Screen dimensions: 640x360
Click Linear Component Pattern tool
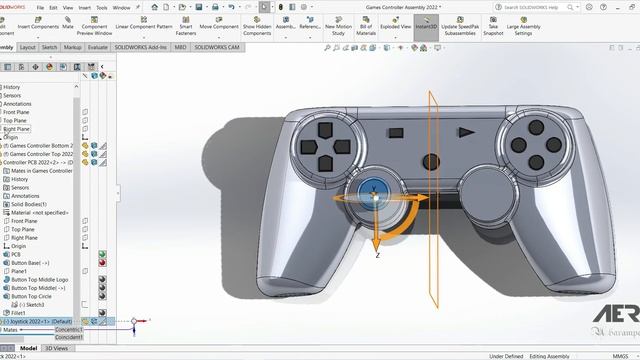[144, 23]
